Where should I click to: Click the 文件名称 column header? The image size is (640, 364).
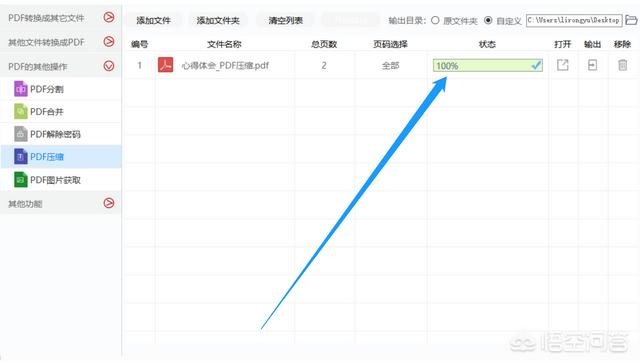click(224, 44)
